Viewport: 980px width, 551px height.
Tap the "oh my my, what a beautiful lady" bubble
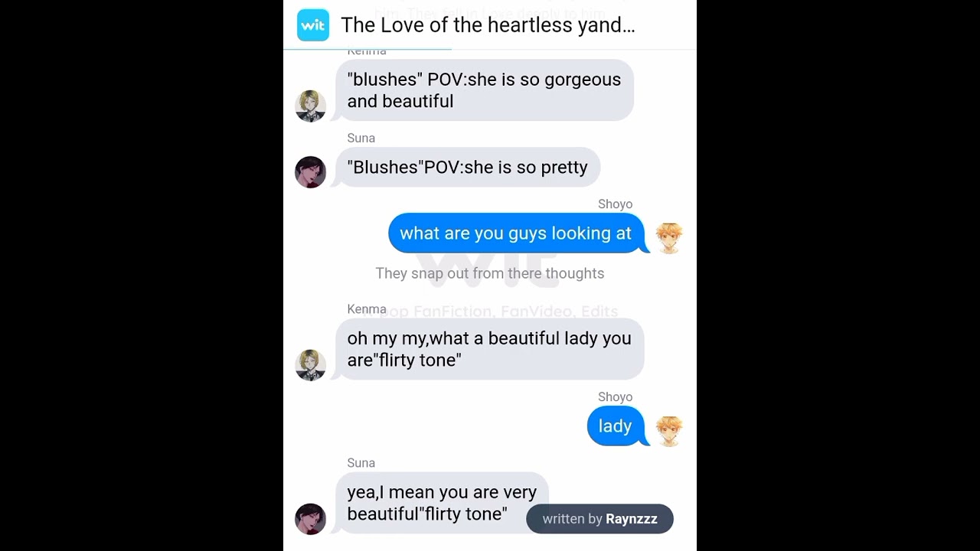click(x=490, y=349)
